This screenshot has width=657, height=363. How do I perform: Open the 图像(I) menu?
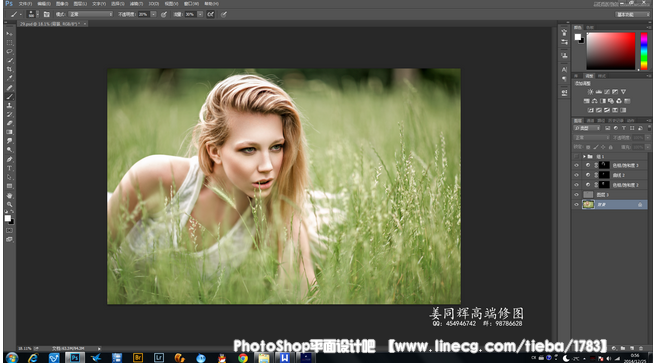pyautogui.click(x=62, y=4)
